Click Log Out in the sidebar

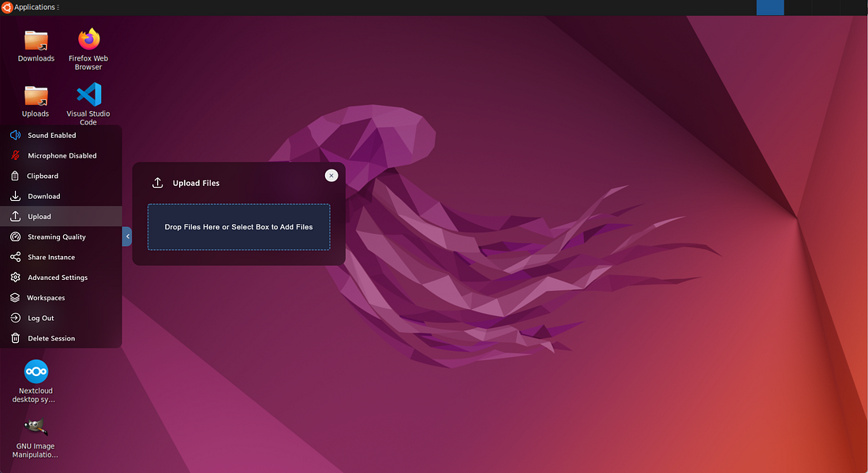tap(61, 318)
